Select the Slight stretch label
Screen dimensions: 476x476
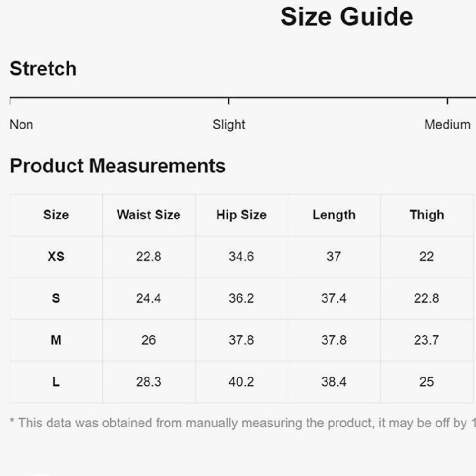228,125
